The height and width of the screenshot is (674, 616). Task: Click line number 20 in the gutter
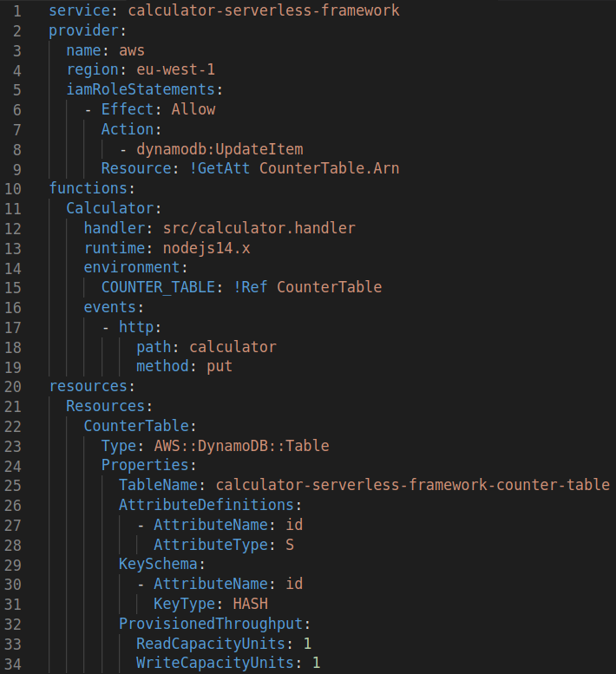[x=12, y=387]
